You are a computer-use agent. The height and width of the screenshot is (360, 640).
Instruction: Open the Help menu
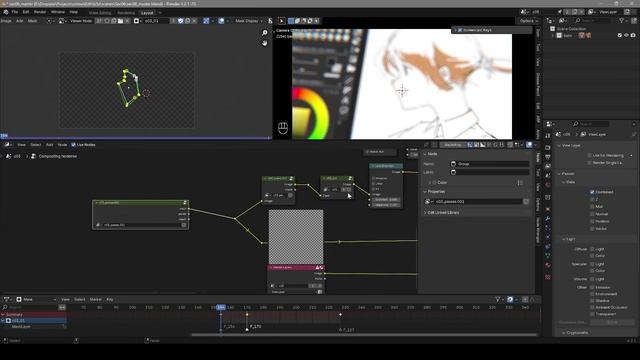coord(73,12)
